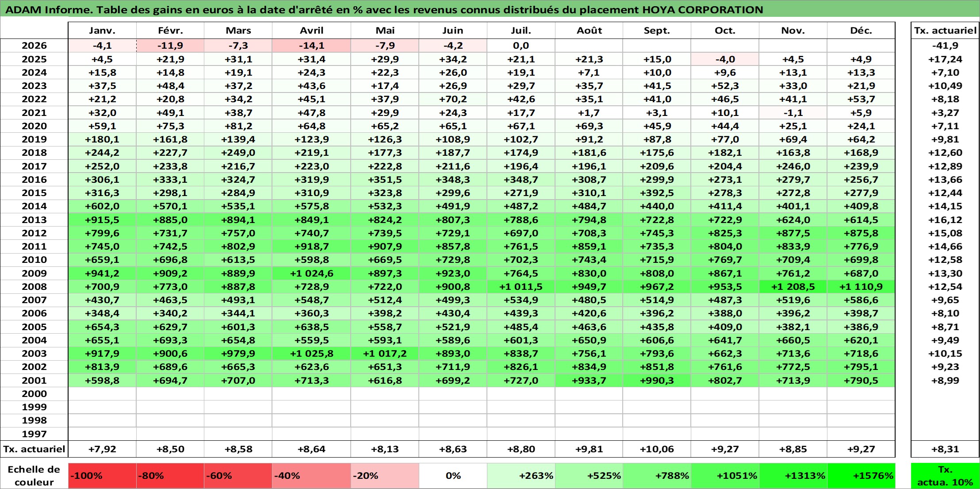Click the -14,1 cell for Avril 2026
Image resolution: width=980 pixels, height=489 pixels.
coord(311,46)
